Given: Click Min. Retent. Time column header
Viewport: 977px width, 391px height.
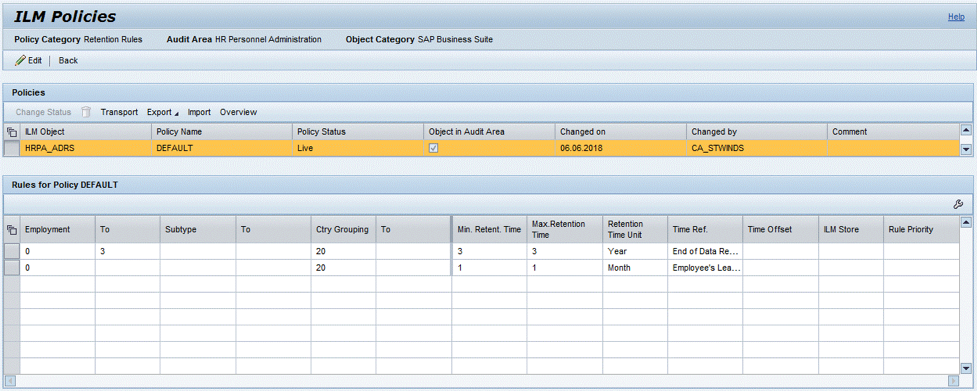Looking at the screenshot, I should [x=490, y=230].
